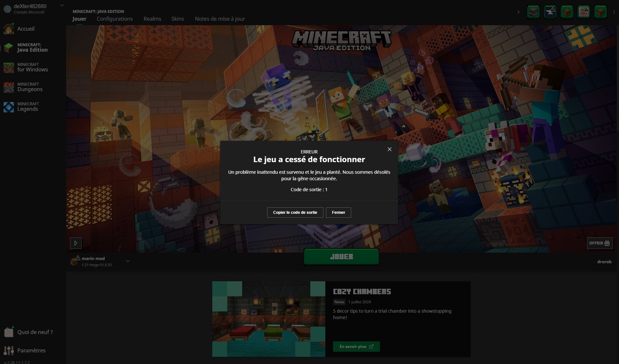Click the right chevron beside quick-launch icons
The image size is (619, 364).
(519, 12)
